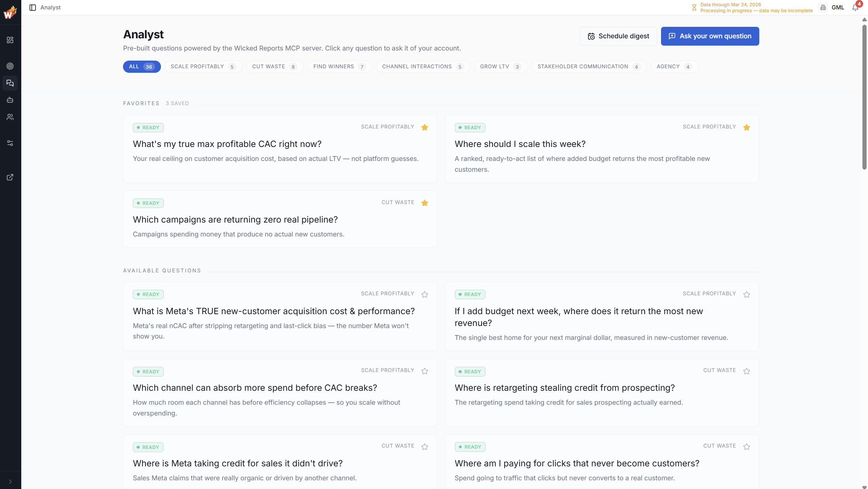Image resolution: width=868 pixels, height=489 pixels.
Task: Open the dashboard grid icon in sidebar
Action: point(10,40)
